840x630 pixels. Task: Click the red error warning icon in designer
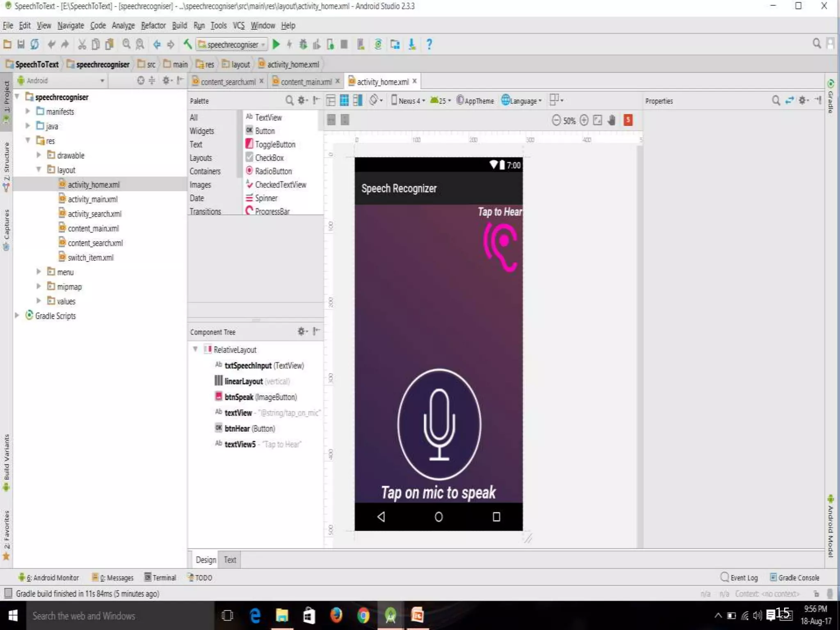tap(628, 120)
